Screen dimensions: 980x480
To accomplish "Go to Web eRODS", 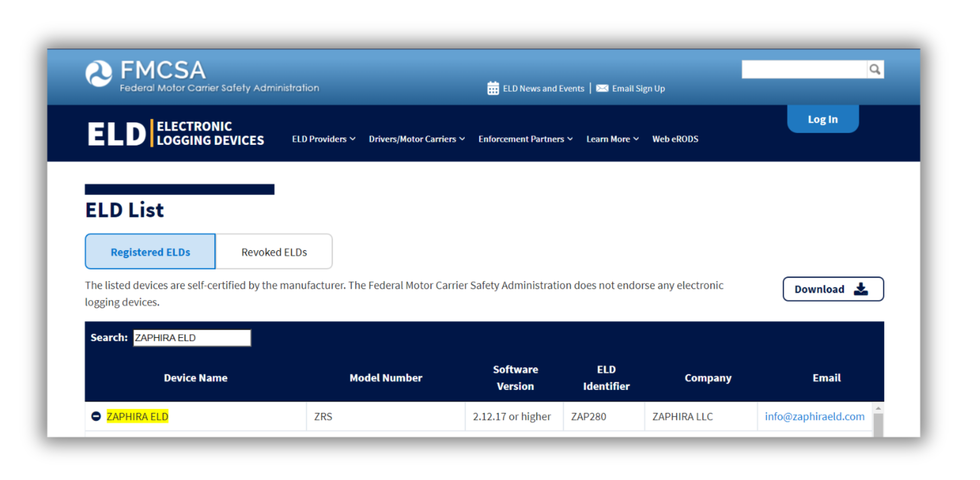I will pos(675,139).
